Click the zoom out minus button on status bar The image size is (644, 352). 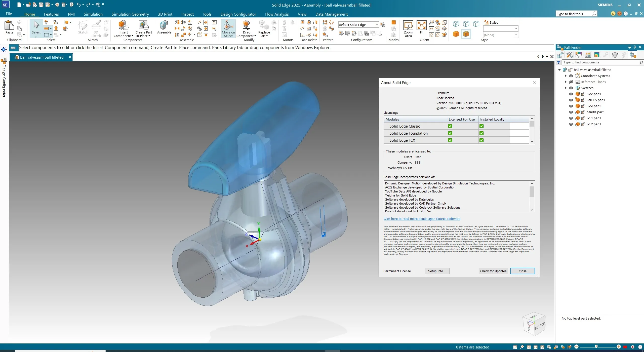click(x=577, y=347)
